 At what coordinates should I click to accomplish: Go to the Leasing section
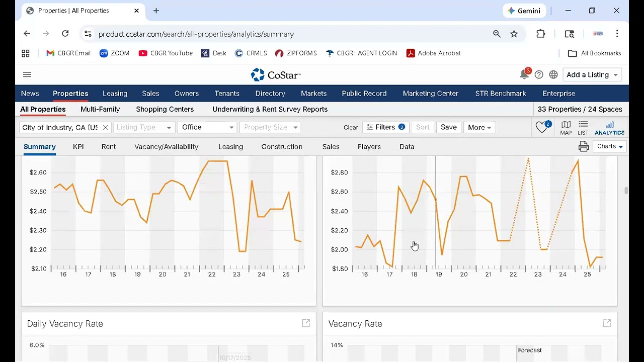pyautogui.click(x=115, y=94)
